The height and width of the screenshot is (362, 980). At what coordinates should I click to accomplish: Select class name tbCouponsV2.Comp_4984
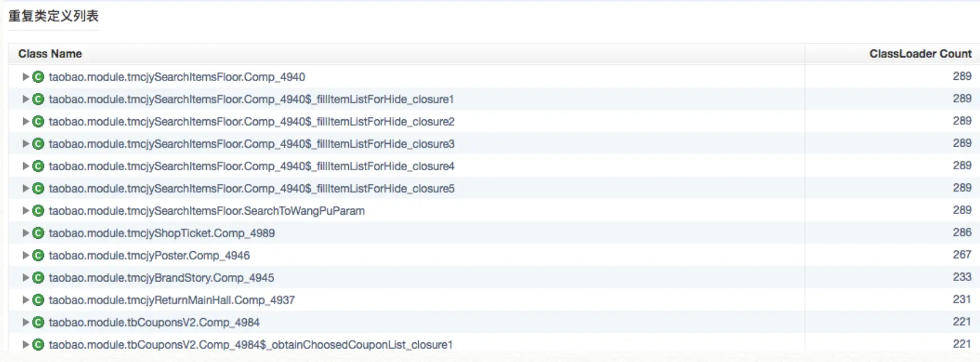[x=154, y=323]
